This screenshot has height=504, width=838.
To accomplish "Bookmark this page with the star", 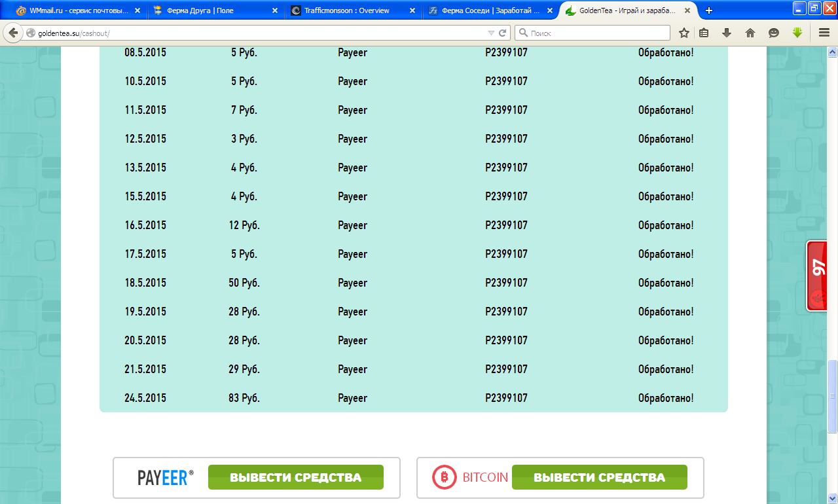I will [684, 33].
